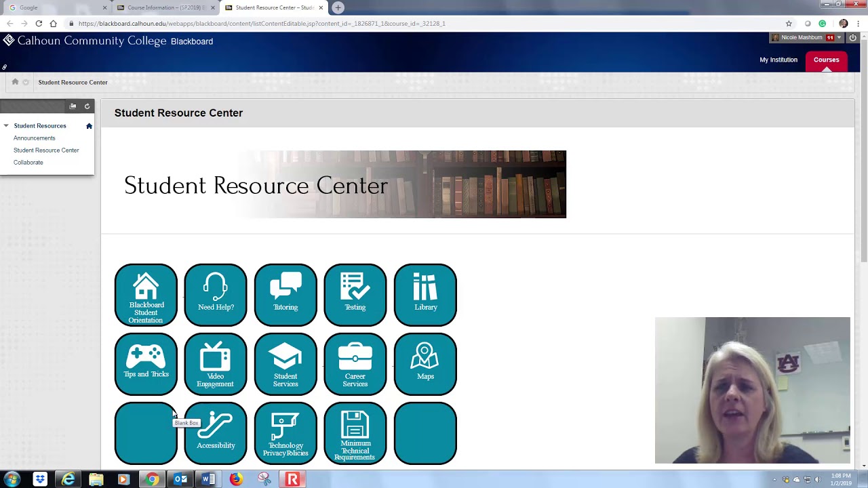868x488 pixels.
Task: Click the browser address bar
Action: (427, 24)
